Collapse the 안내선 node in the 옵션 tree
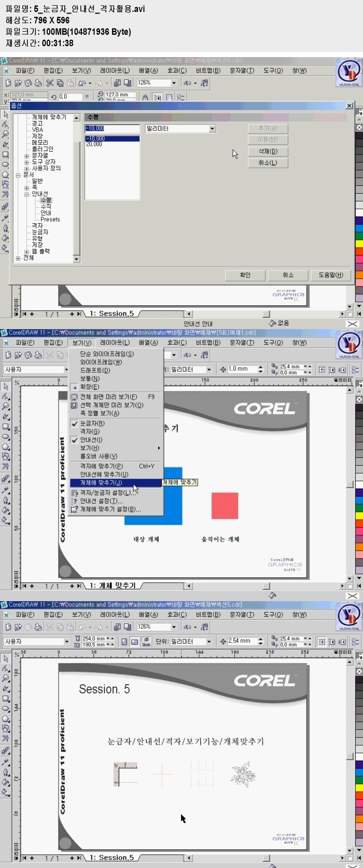 (26, 194)
